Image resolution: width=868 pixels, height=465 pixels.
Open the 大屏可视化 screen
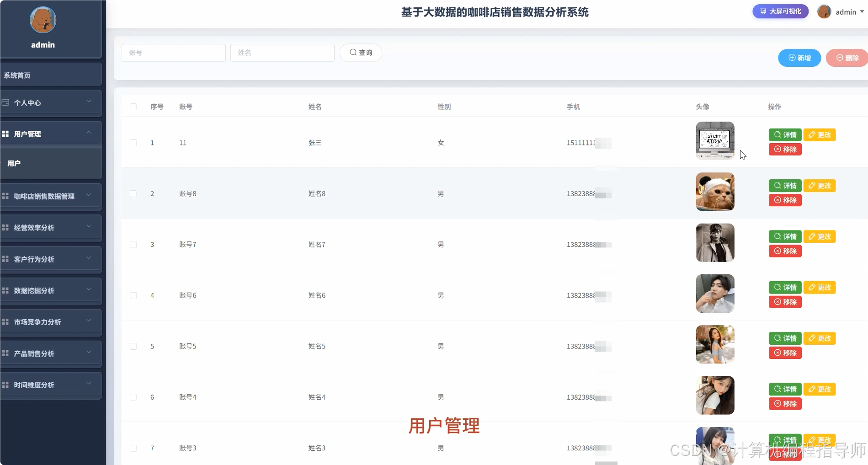pyautogui.click(x=779, y=11)
